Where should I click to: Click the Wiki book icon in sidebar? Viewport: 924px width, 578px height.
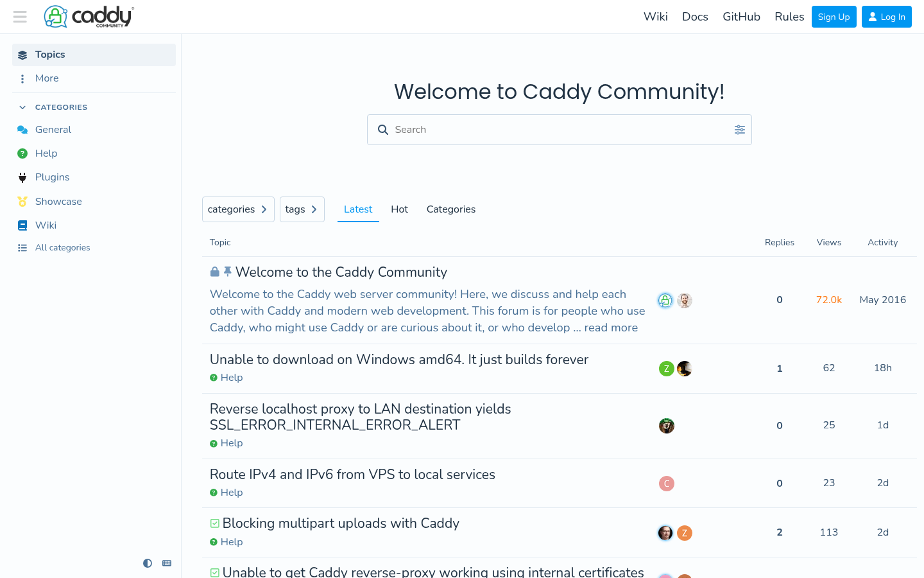point(22,225)
